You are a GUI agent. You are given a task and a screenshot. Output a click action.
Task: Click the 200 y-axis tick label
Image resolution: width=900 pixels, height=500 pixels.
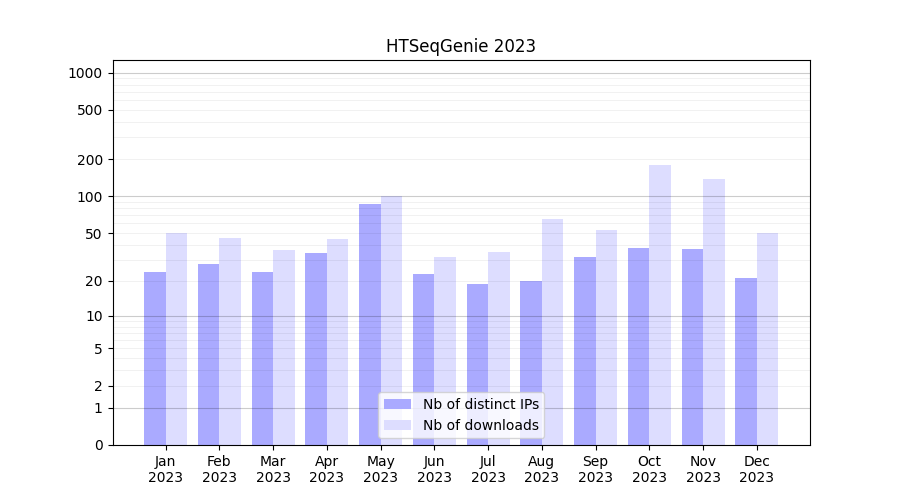click(x=90, y=160)
